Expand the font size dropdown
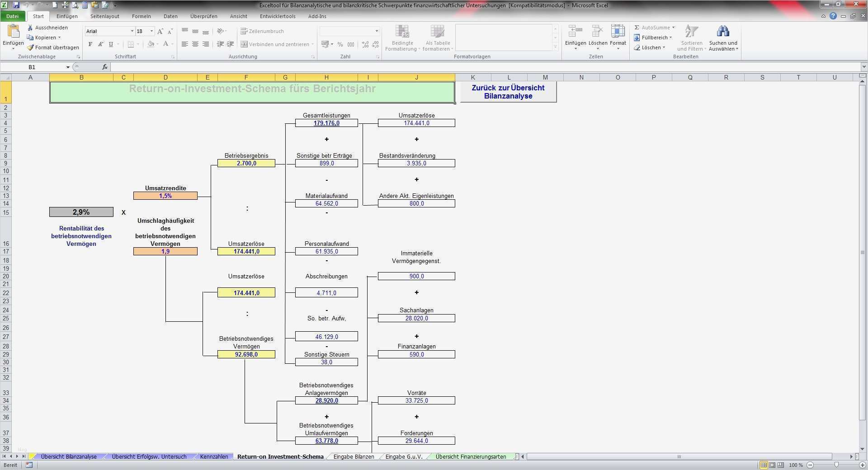 151,31
